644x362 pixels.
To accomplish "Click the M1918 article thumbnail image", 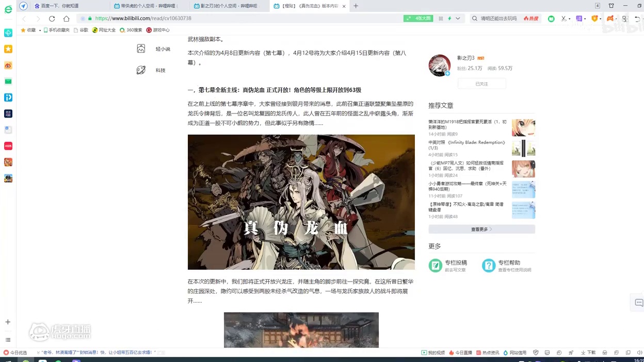I will click(x=523, y=128).
